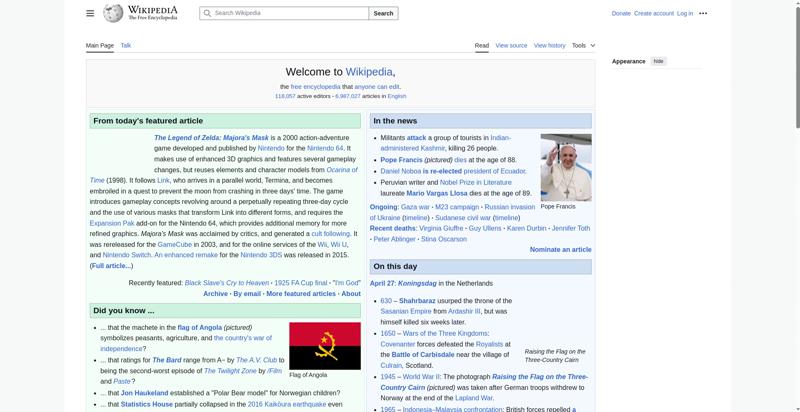
Task: Open the Full article link
Action: [x=111, y=266]
